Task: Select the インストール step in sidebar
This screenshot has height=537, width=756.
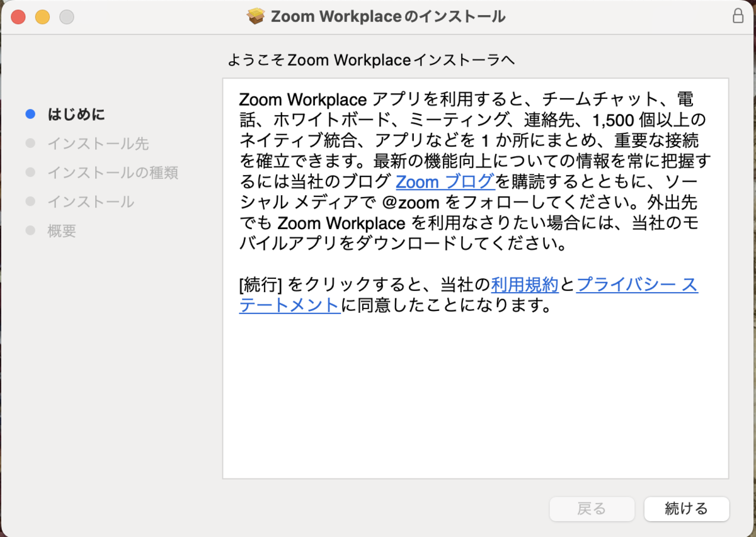Action: 91,201
